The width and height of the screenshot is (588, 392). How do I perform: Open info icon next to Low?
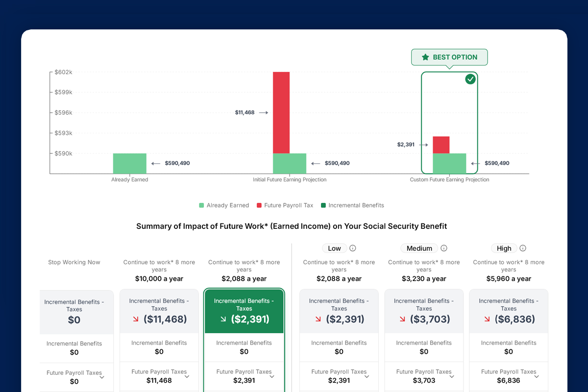coord(352,248)
